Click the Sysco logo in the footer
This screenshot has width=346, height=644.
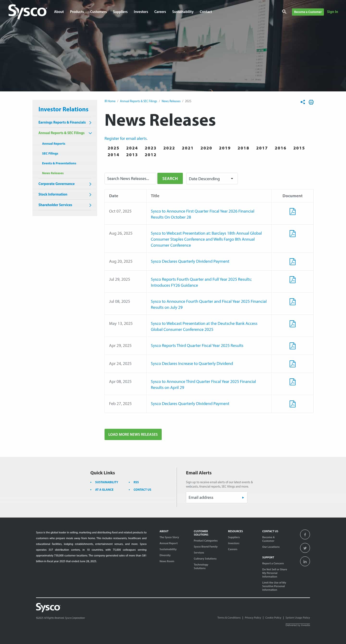tap(48, 607)
